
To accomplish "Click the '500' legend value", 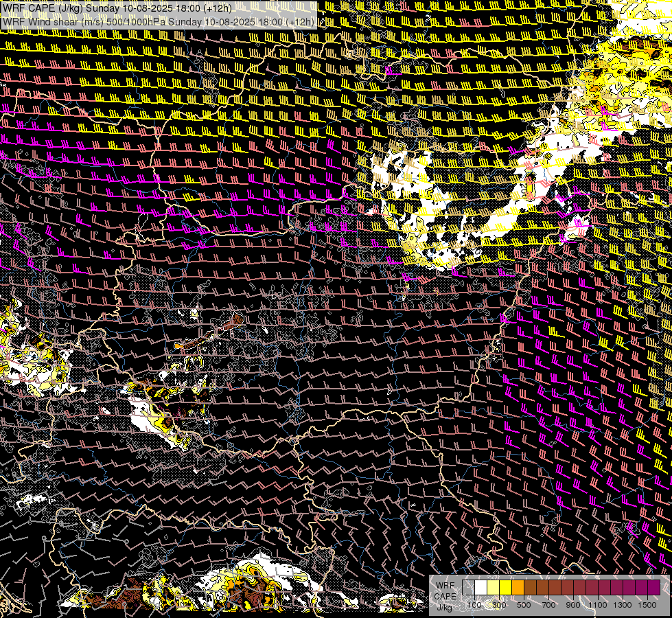I will [x=524, y=605].
